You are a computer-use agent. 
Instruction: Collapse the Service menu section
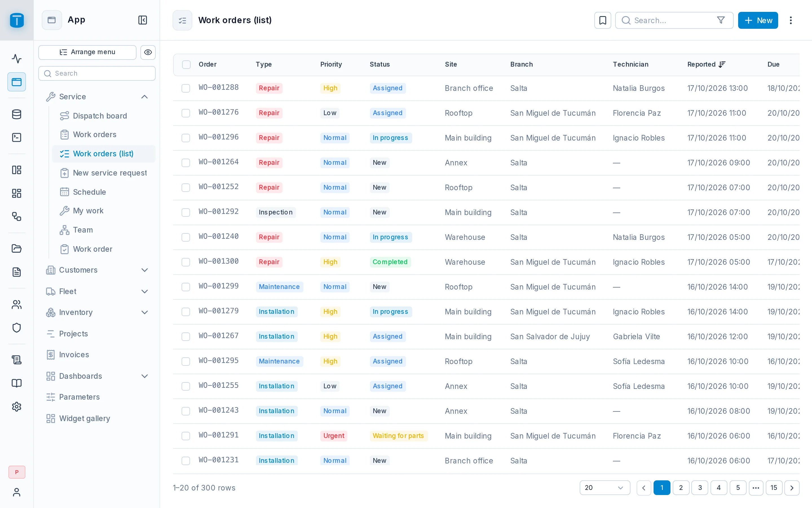[144, 97]
